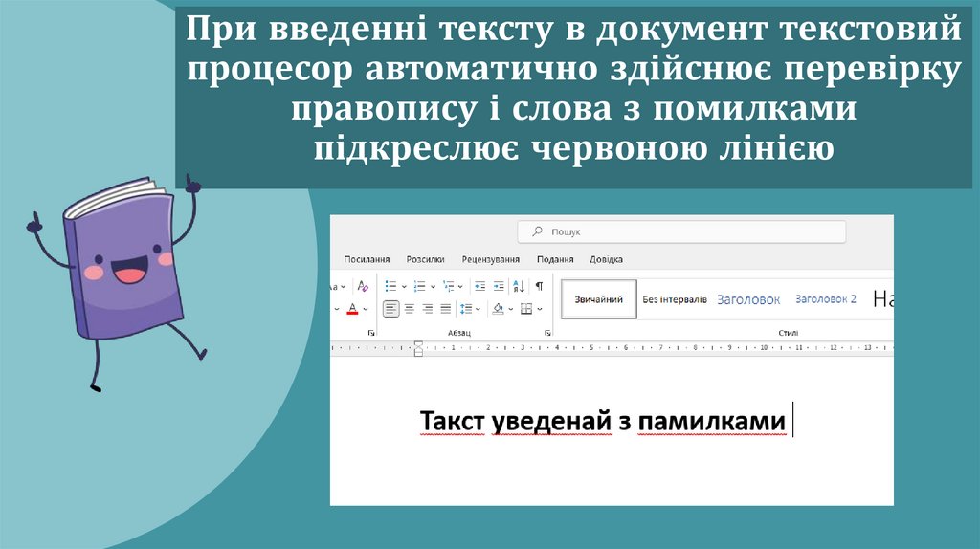Sort text with the A-Я sort icon
Viewport: 980px width, 549px height.
point(519,286)
